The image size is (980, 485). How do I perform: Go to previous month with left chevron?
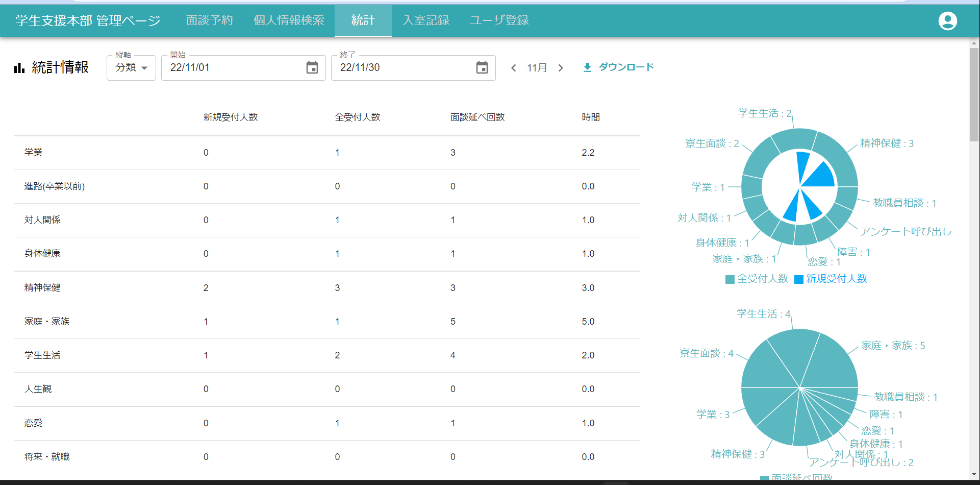514,68
